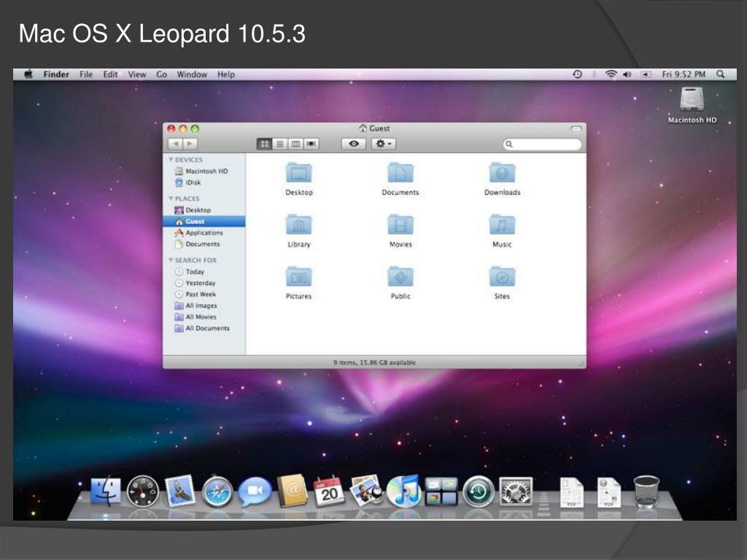Select the Desktop folder icon
The width and height of the screenshot is (747, 560).
coord(298,173)
